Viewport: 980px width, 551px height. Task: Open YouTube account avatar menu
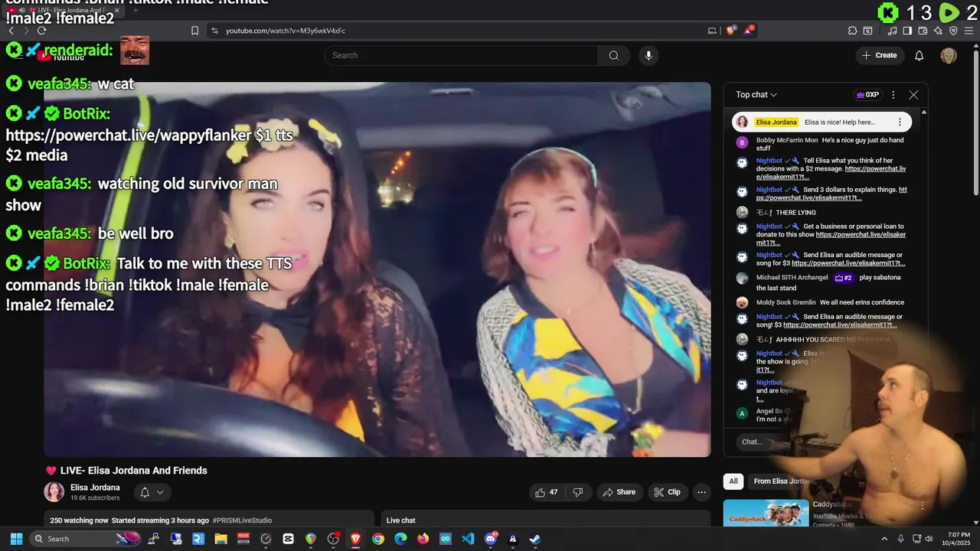949,55
